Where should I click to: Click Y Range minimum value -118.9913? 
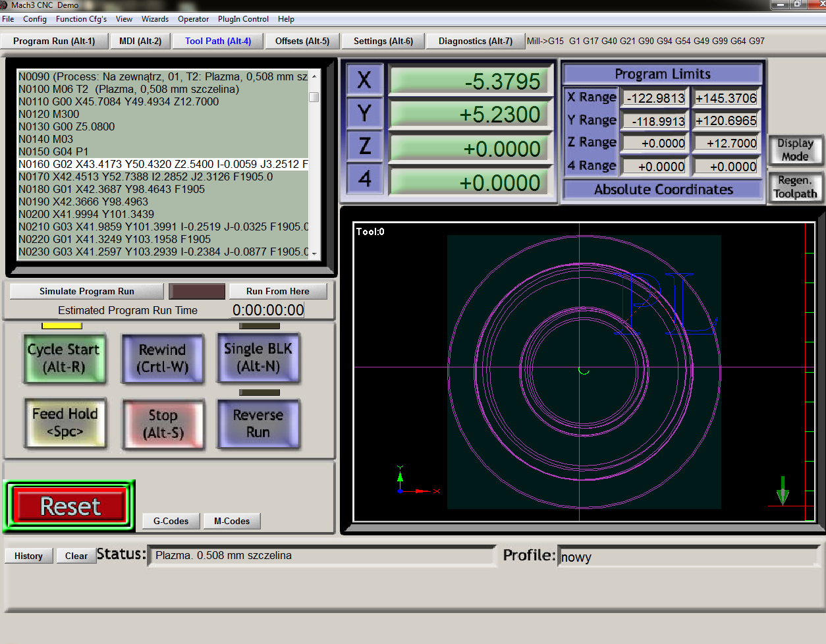[655, 121]
